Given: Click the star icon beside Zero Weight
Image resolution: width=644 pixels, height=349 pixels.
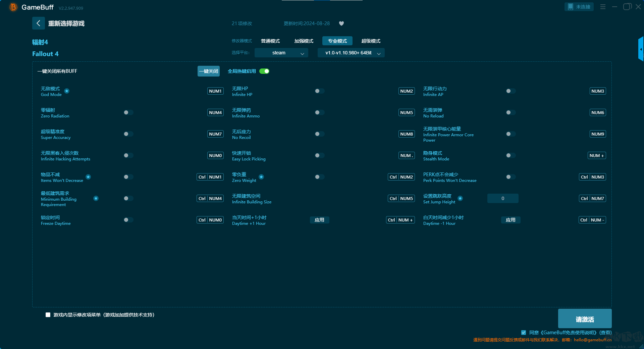Looking at the screenshot, I should click(261, 177).
